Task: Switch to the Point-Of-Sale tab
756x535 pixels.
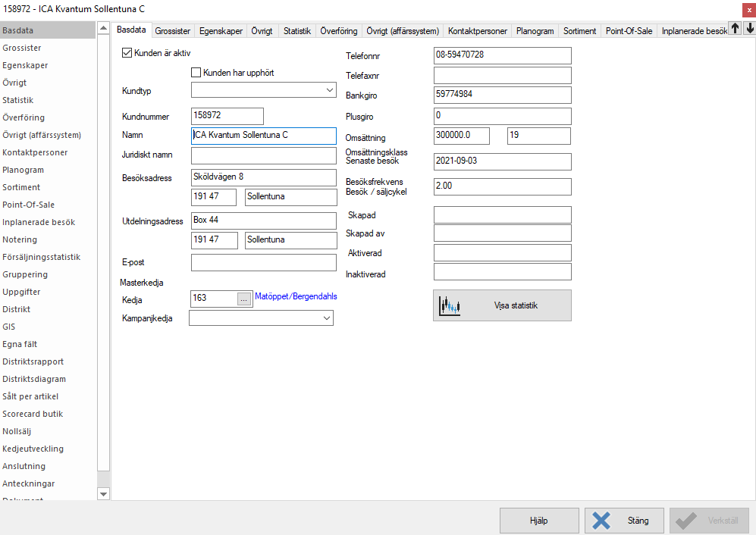Action: pos(629,31)
